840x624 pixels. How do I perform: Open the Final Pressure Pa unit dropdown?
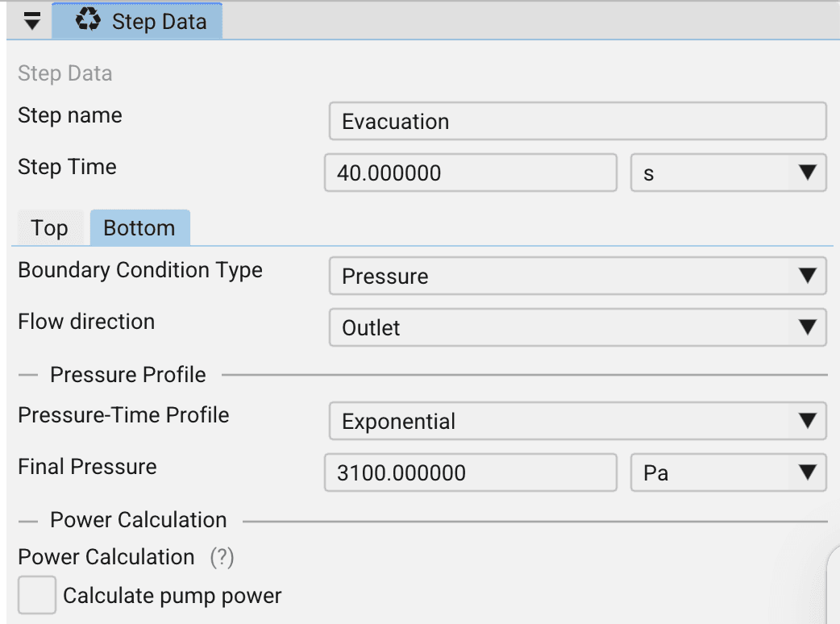click(728, 472)
